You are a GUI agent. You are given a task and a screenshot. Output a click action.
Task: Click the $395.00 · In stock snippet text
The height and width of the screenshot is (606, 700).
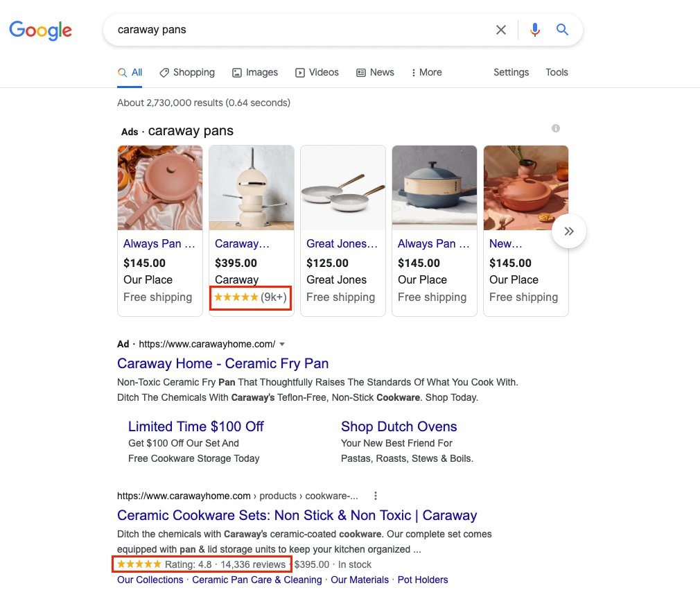click(x=333, y=564)
